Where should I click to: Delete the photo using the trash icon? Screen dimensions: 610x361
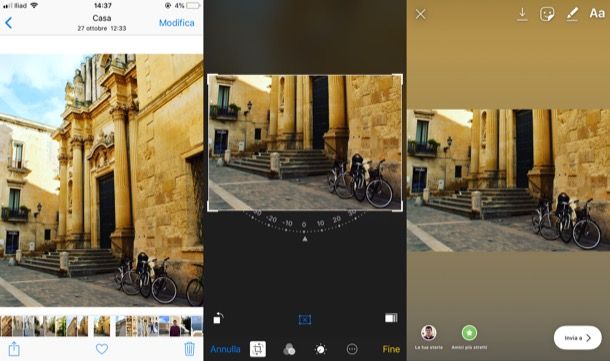coord(189,349)
